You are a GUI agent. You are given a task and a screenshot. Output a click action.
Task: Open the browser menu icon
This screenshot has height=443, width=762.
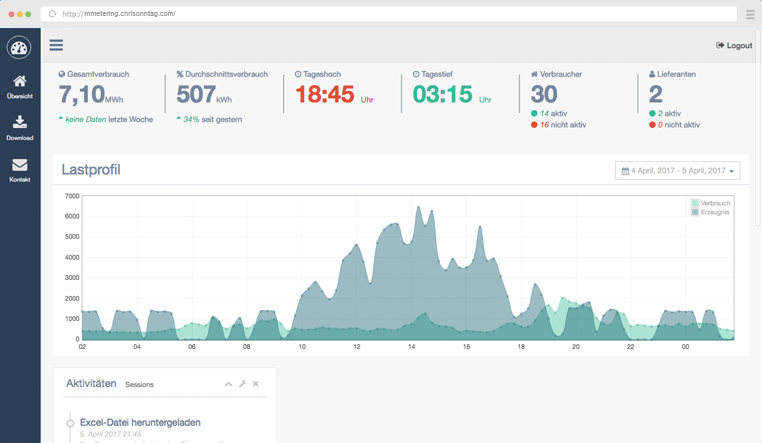pos(749,14)
